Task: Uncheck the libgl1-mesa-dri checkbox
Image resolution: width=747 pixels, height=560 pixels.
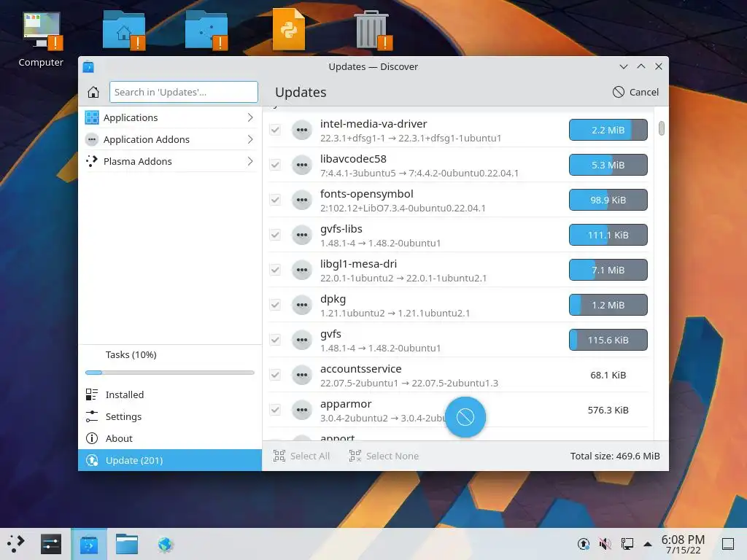Action: (275, 270)
